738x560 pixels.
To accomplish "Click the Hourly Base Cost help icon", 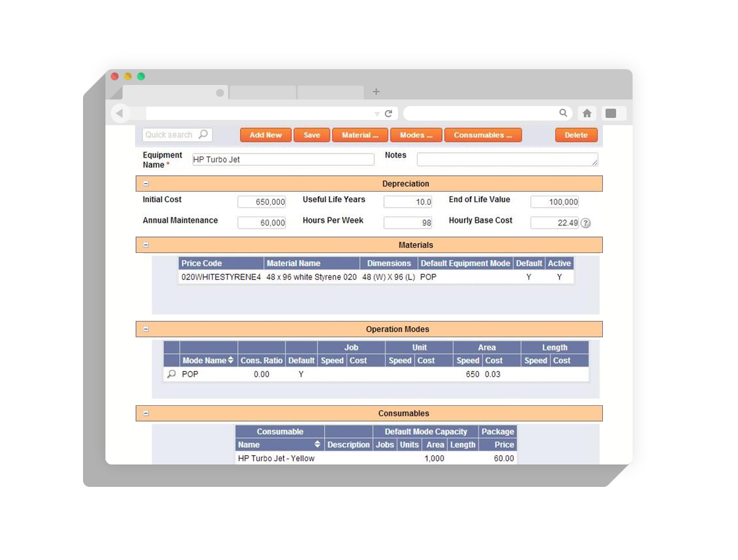I will pos(585,223).
